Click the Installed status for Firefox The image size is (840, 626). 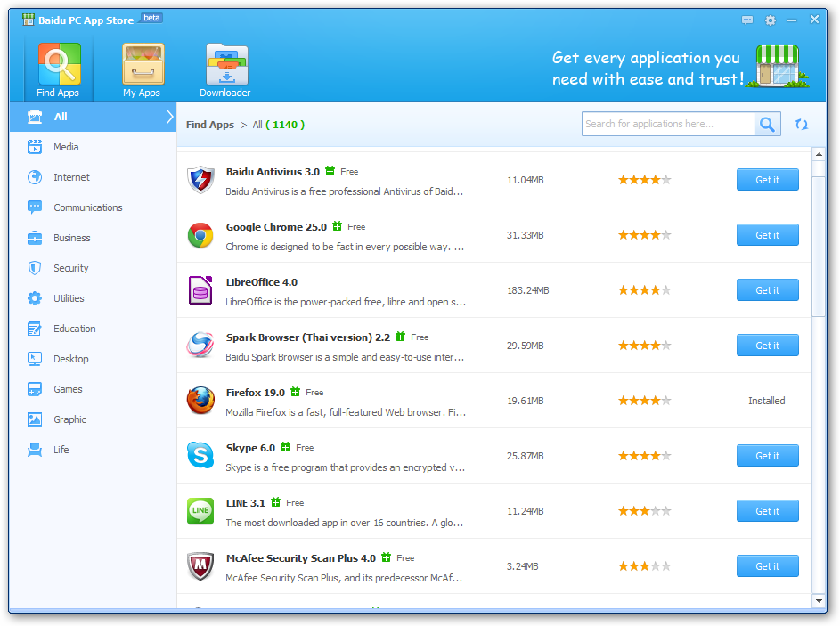pos(767,401)
